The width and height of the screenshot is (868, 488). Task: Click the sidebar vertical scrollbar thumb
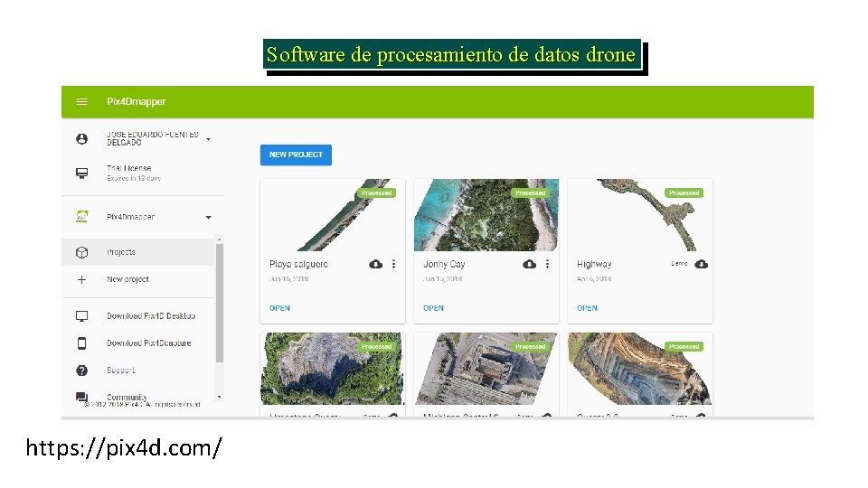coord(220,303)
